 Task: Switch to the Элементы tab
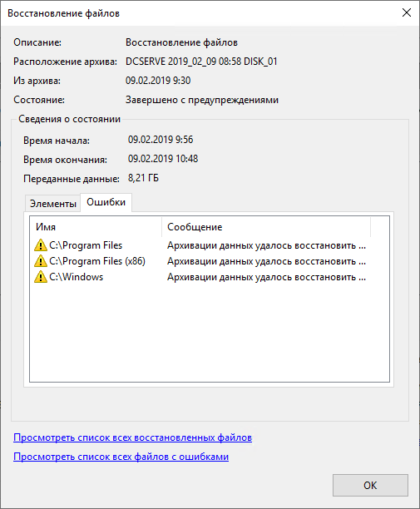[53, 204]
